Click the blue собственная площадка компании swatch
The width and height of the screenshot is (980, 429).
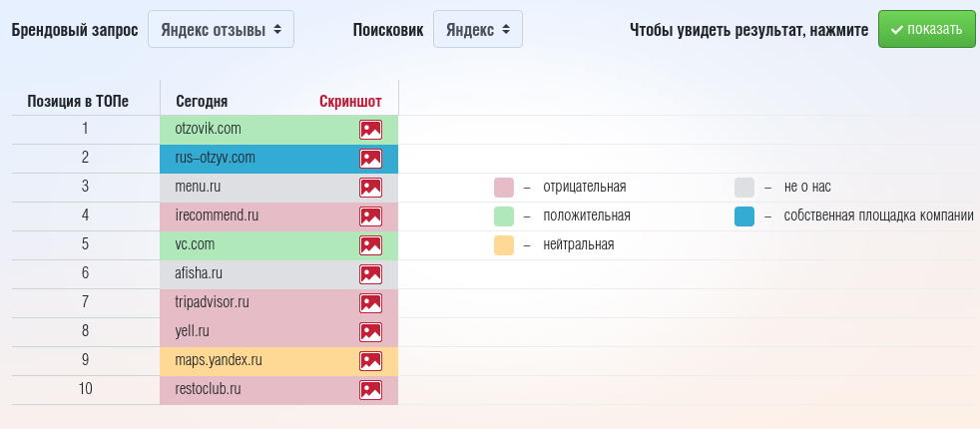coord(744,216)
